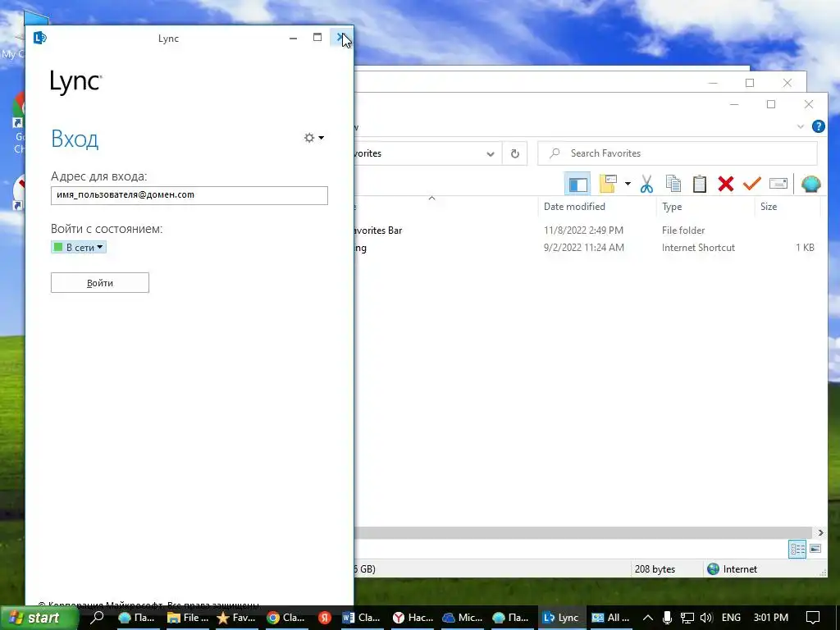Click the Войти sign-in button
This screenshot has width=840, height=630.
[x=99, y=283]
